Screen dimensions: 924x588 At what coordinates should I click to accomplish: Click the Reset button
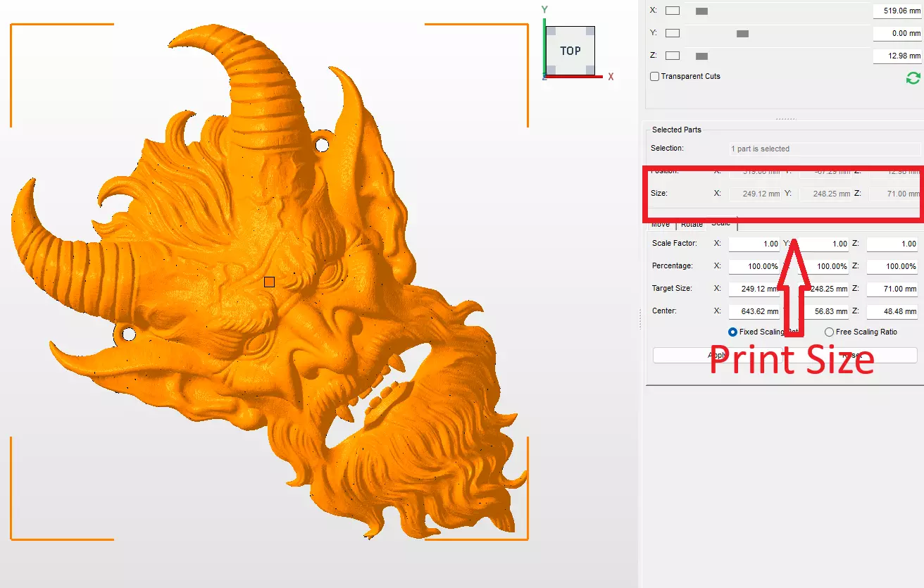pos(852,355)
